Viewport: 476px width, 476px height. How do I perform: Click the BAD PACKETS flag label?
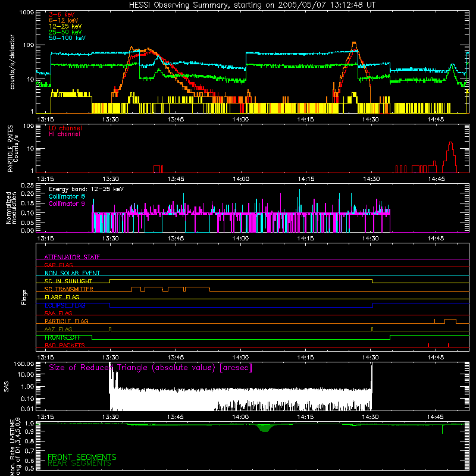(65, 345)
